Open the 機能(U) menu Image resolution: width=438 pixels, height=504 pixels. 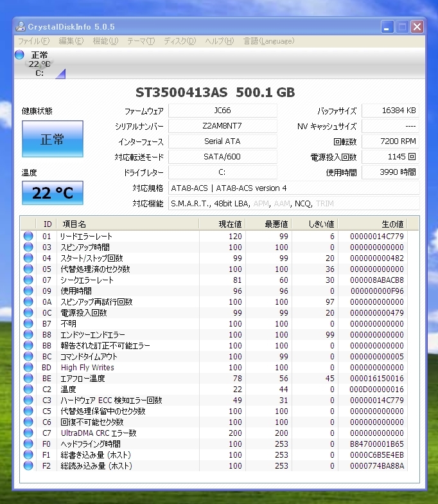coord(105,41)
